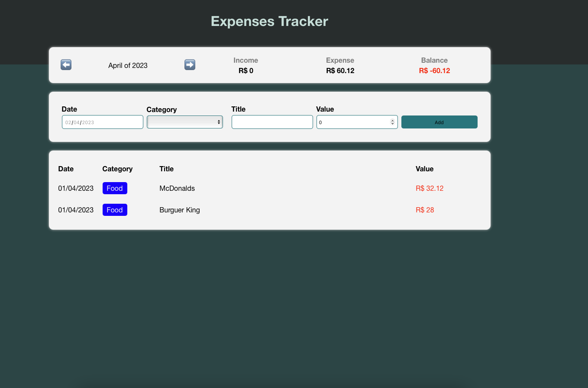The height and width of the screenshot is (388, 588).
Task: Go to next month with right arrow
Action: point(190,65)
